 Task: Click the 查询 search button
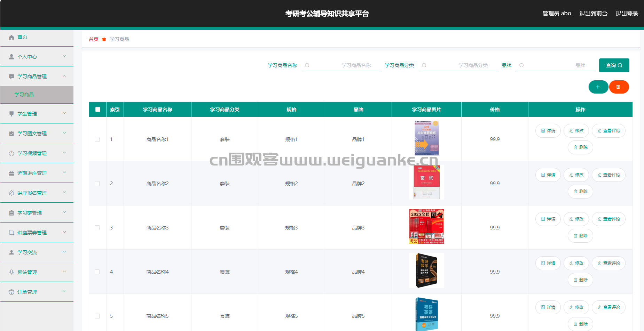click(614, 65)
